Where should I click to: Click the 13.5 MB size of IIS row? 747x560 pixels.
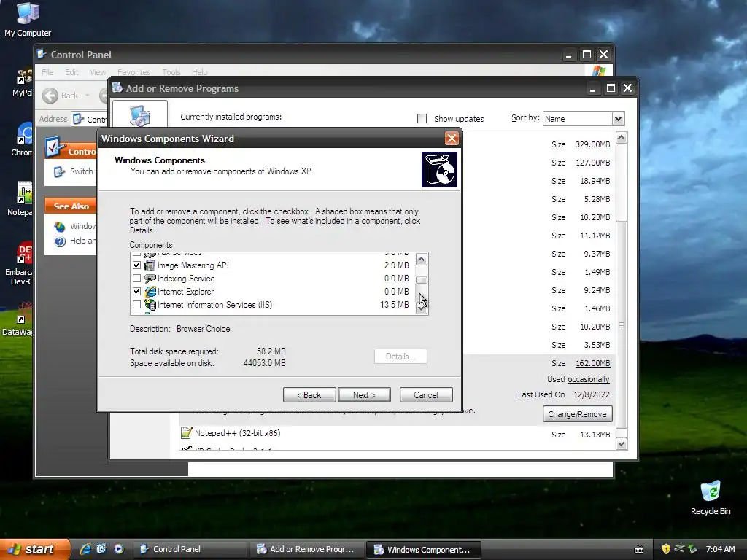tap(395, 305)
